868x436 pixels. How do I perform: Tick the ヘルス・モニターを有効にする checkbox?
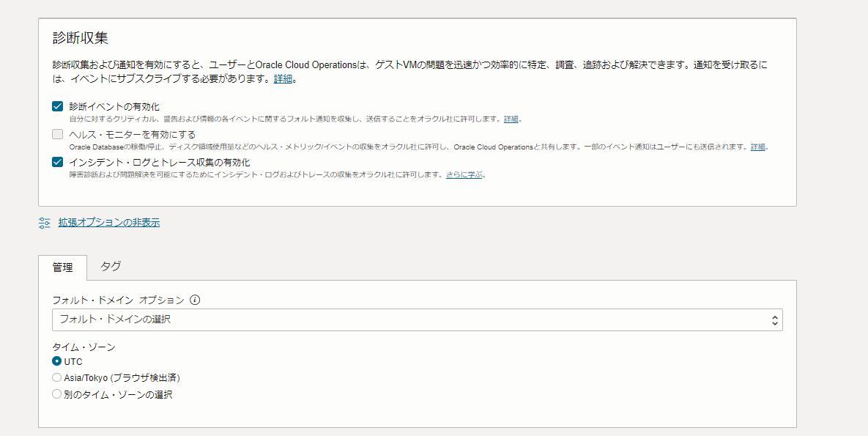coord(58,134)
